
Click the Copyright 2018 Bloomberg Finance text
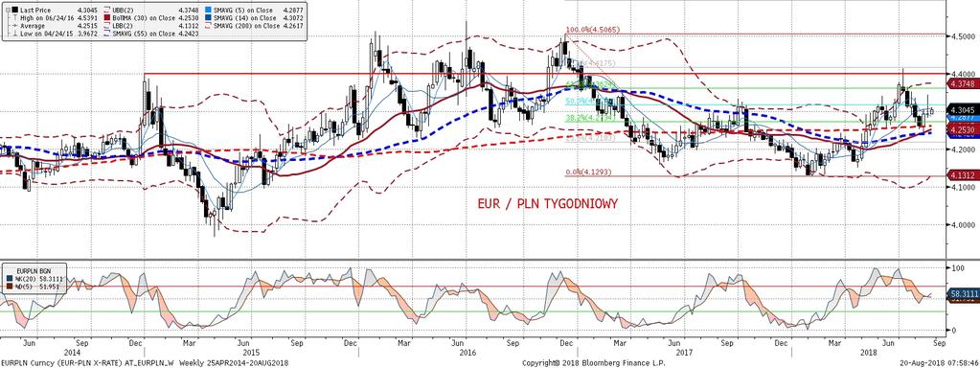[593, 362]
